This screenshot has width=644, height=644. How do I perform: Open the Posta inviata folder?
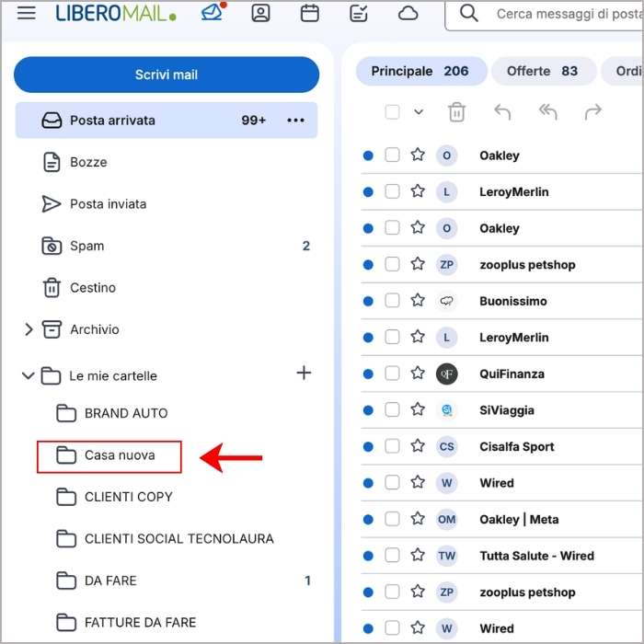coord(167,204)
